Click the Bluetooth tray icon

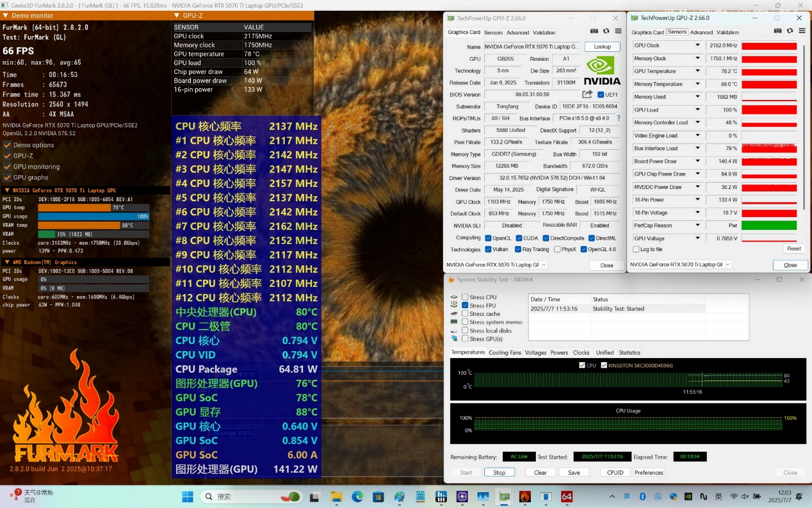pos(643,496)
